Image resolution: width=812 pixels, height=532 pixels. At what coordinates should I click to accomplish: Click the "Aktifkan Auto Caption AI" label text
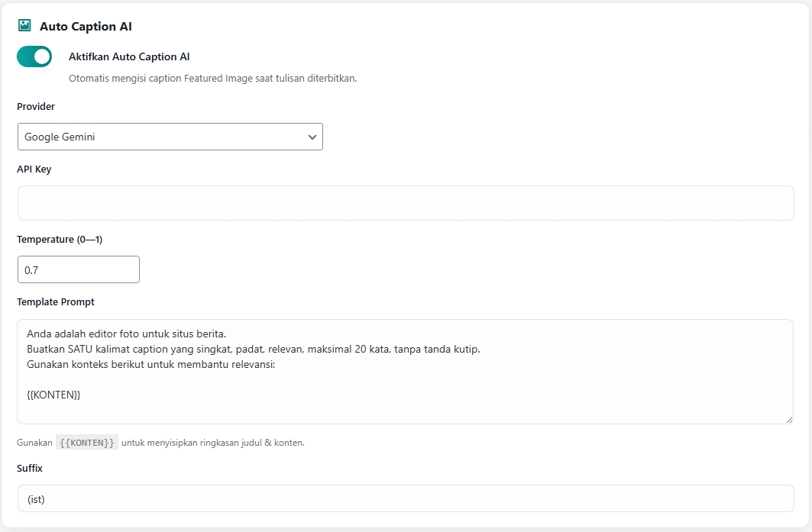[x=129, y=56]
